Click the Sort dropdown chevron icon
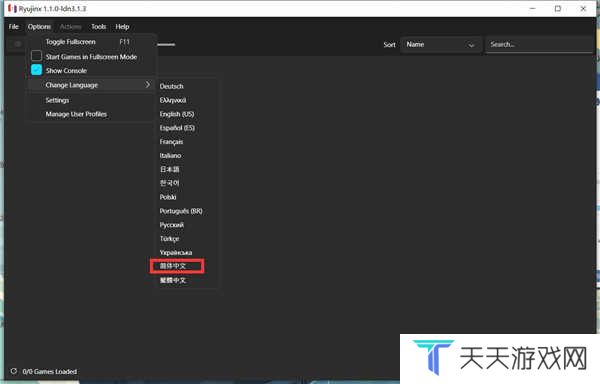Viewport: 600px width, 384px height. (x=471, y=45)
